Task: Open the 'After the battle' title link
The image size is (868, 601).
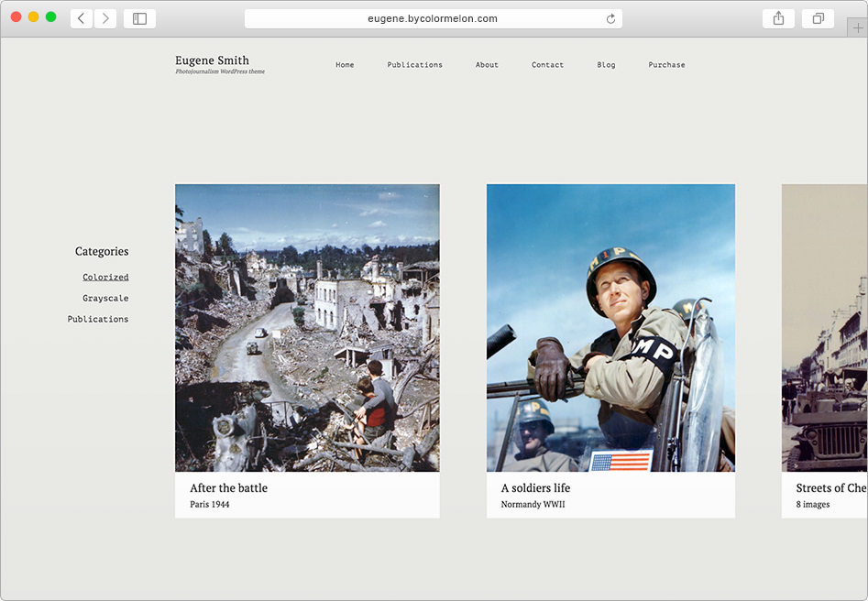Action: coord(228,487)
